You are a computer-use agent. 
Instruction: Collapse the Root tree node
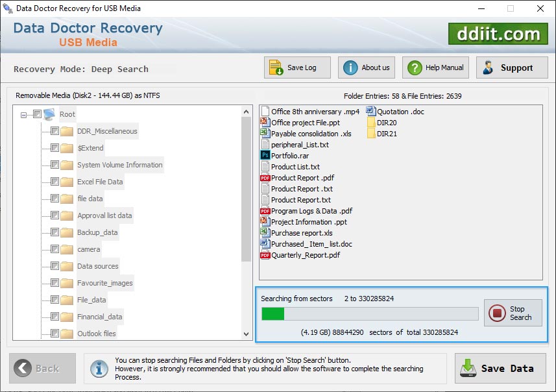[22, 114]
